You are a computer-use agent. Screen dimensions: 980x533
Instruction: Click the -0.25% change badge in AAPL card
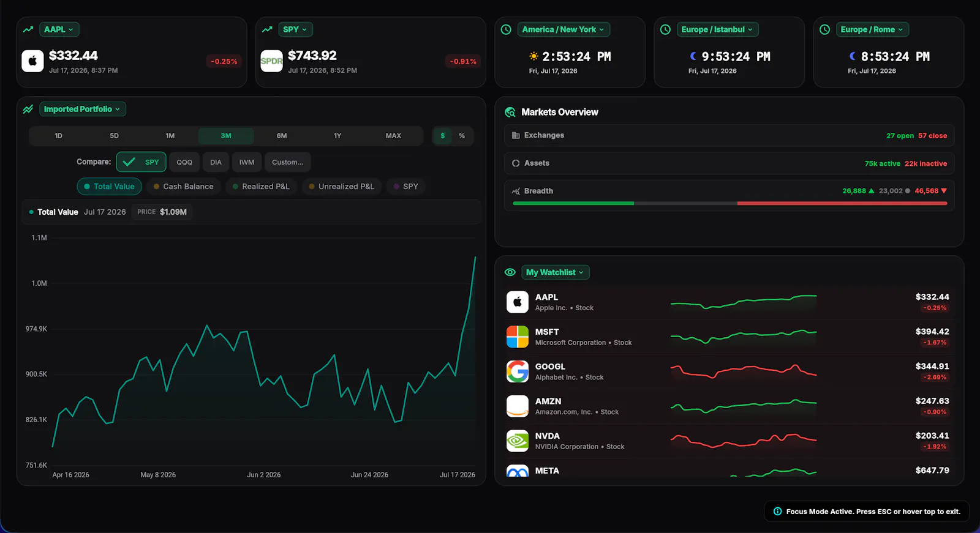pyautogui.click(x=224, y=61)
